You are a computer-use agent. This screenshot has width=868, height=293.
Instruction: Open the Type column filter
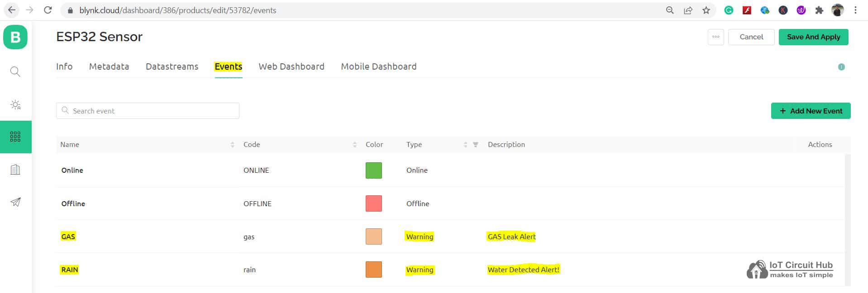[476, 145]
